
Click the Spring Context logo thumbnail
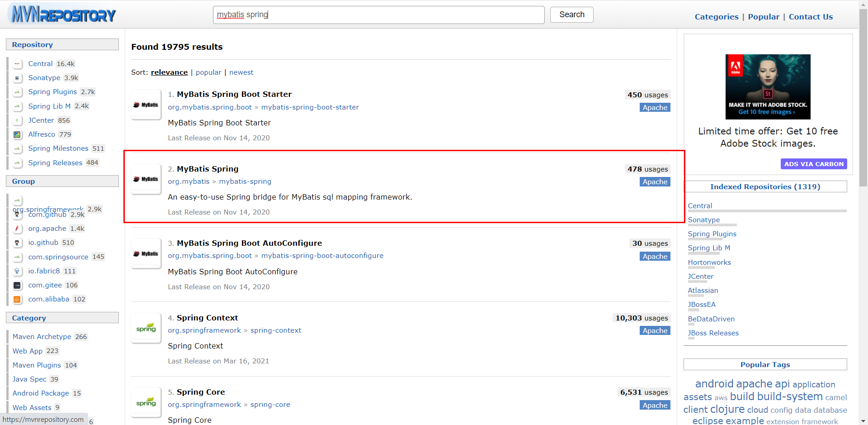pyautogui.click(x=146, y=328)
